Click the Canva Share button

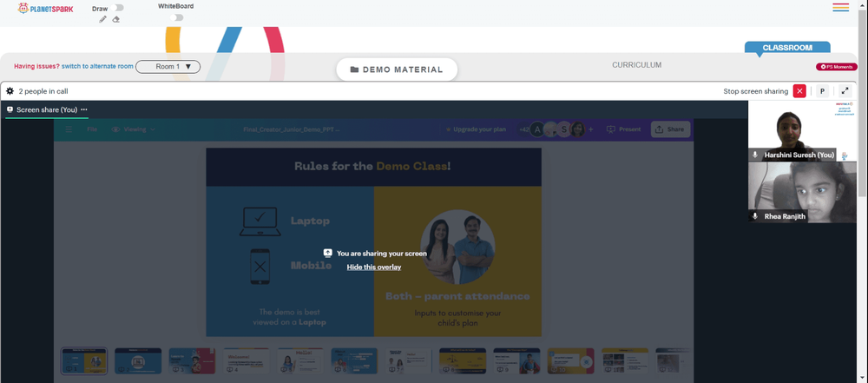(x=670, y=129)
